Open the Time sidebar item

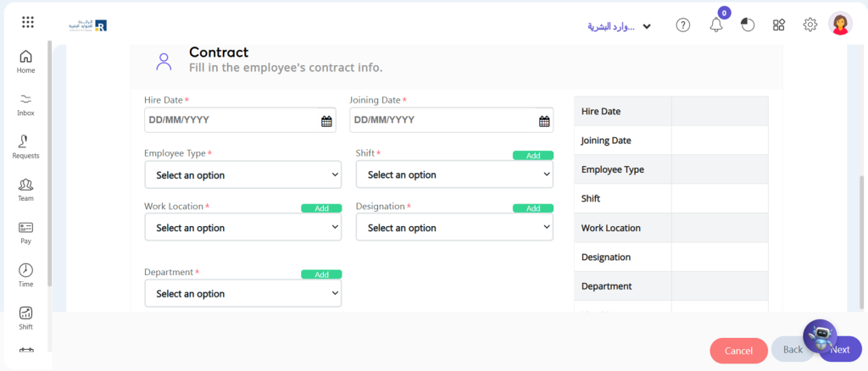pyautogui.click(x=25, y=275)
